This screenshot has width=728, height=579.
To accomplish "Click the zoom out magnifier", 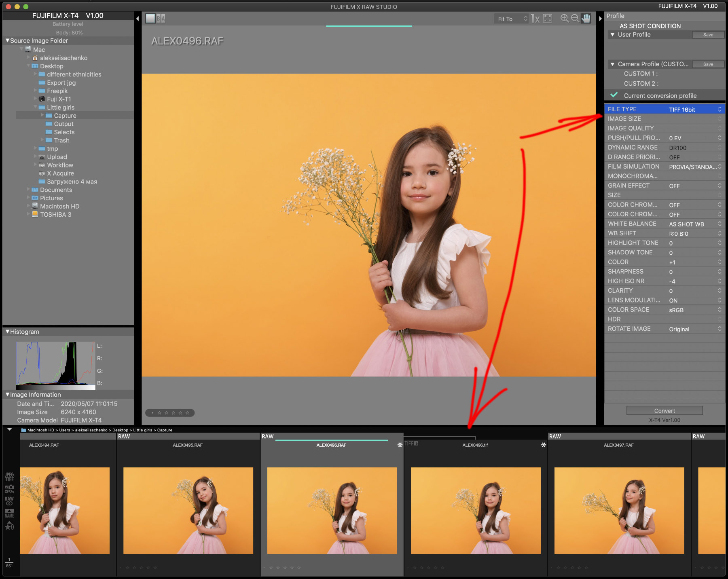I will [575, 18].
